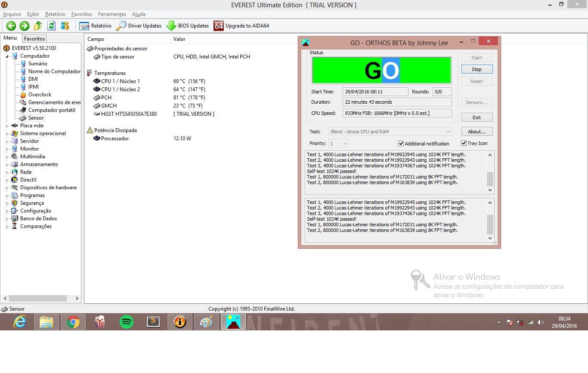Expand the Servidor node

(7, 142)
